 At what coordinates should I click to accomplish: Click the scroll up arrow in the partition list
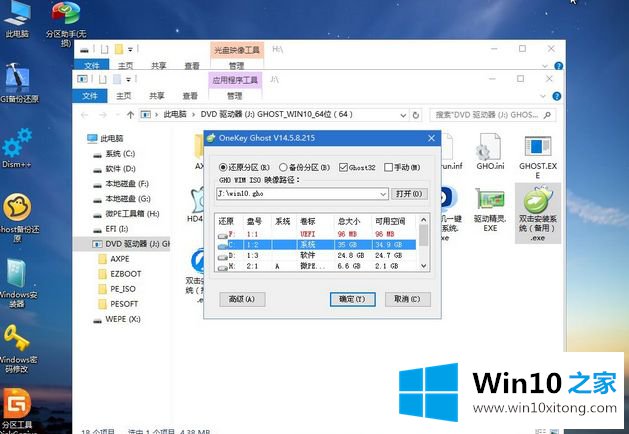(x=424, y=220)
